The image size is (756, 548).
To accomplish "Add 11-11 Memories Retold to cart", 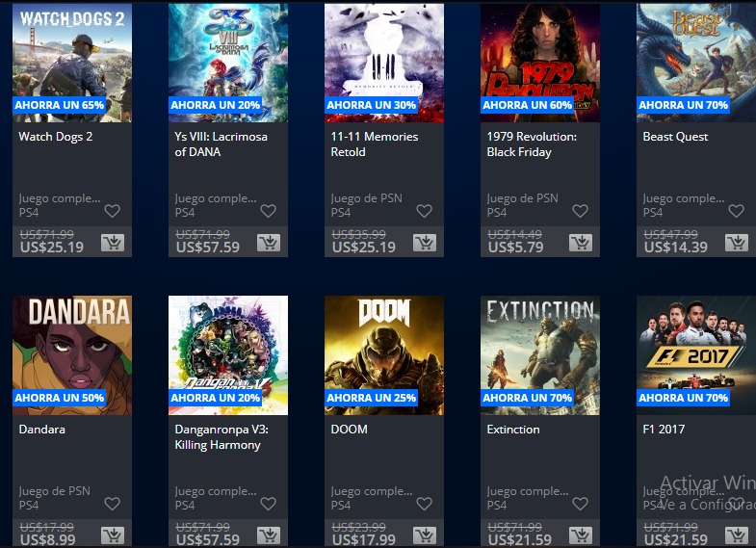I will pos(425,243).
